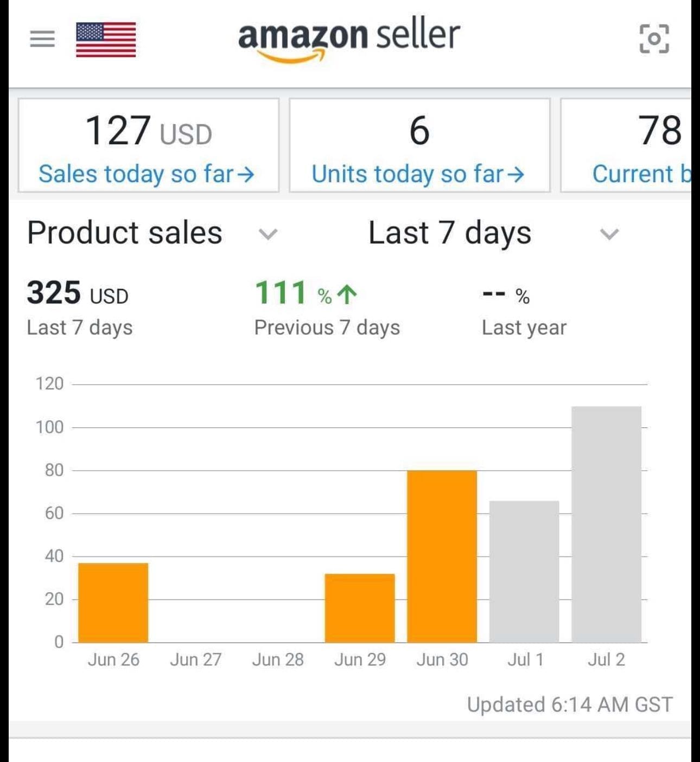Image resolution: width=700 pixels, height=762 pixels.
Task: Tap the arrow beside Units today so far
Action: pyautogui.click(x=516, y=174)
